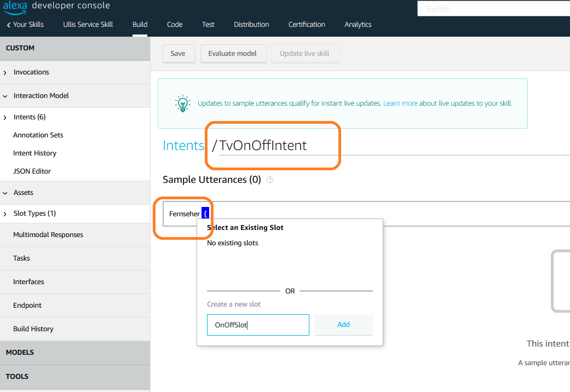This screenshot has height=392, width=570.
Task: Collapse the Assets section
Action: 5,193
